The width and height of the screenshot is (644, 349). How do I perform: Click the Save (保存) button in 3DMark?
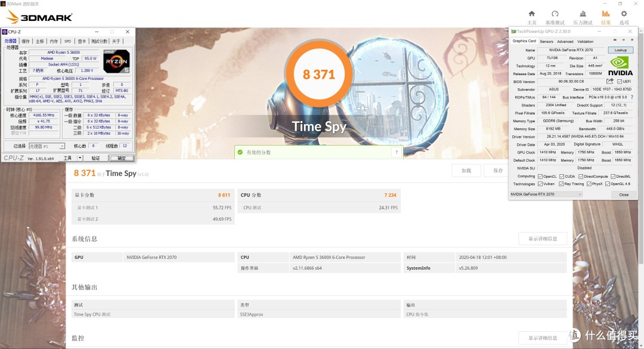coord(498,170)
